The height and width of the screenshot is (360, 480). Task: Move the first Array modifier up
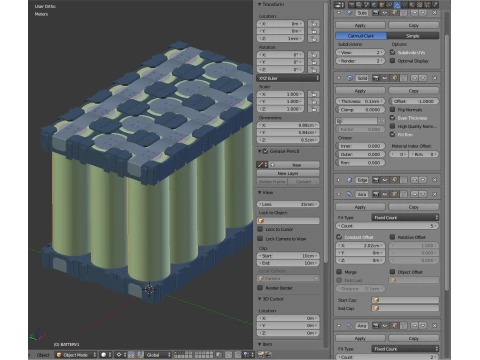(x=414, y=194)
